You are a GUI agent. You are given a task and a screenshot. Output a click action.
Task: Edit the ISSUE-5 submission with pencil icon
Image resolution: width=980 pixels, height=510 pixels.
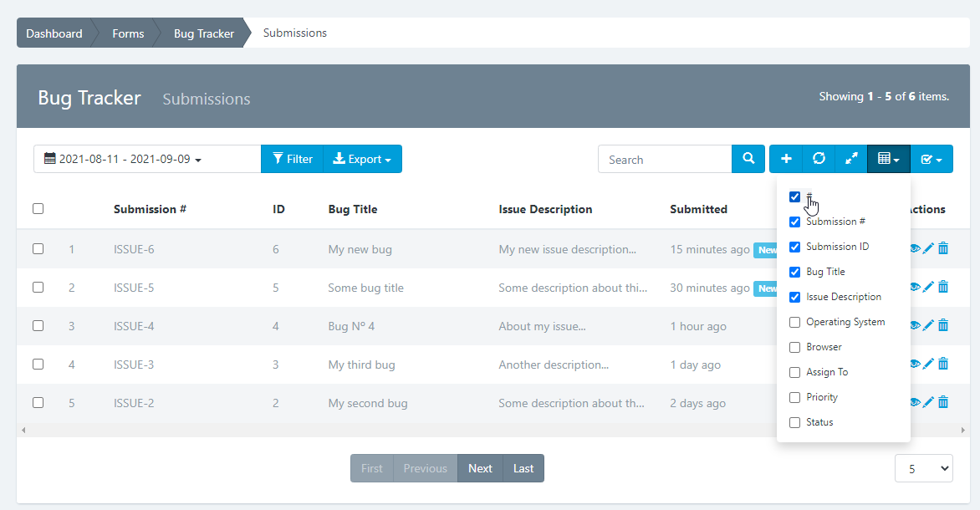928,287
